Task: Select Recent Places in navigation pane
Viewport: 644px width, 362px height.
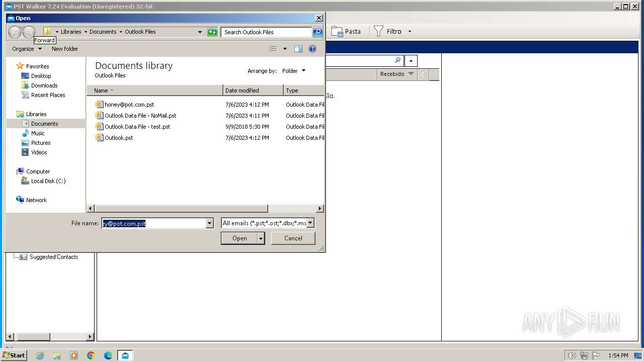Action: [43, 95]
